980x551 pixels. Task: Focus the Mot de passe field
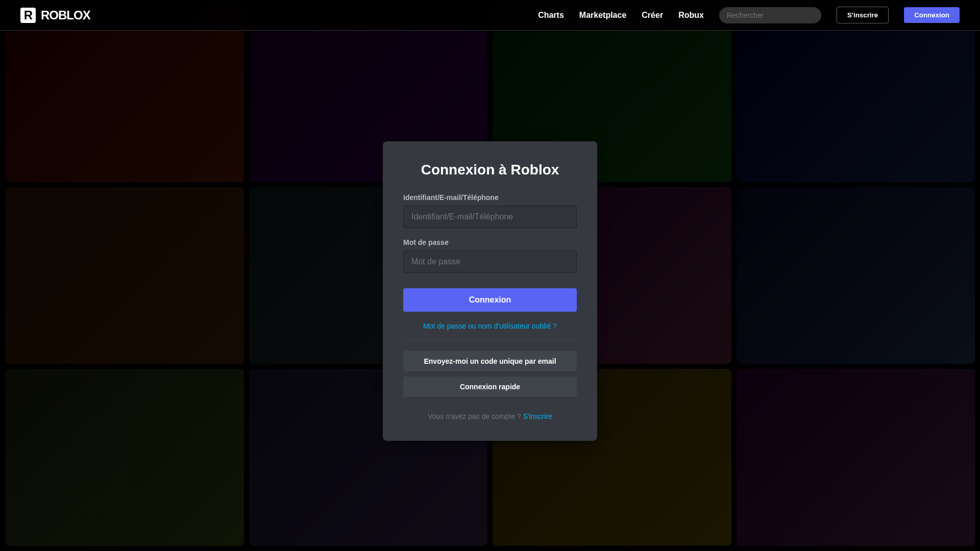489,262
